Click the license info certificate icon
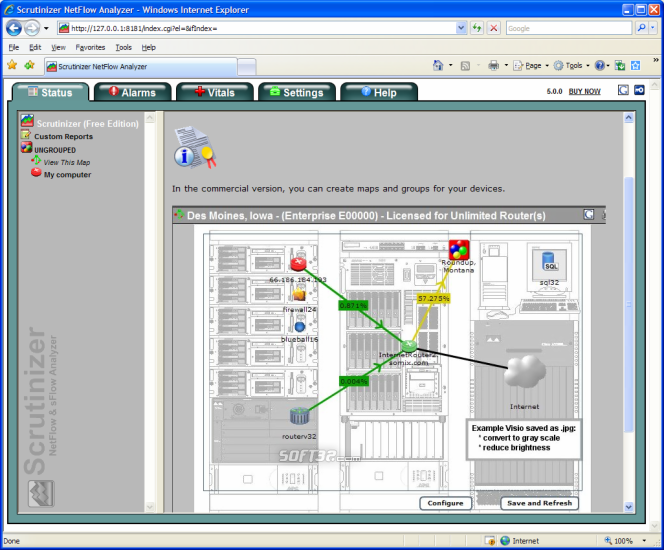This screenshot has height=550, width=664. click(x=194, y=147)
